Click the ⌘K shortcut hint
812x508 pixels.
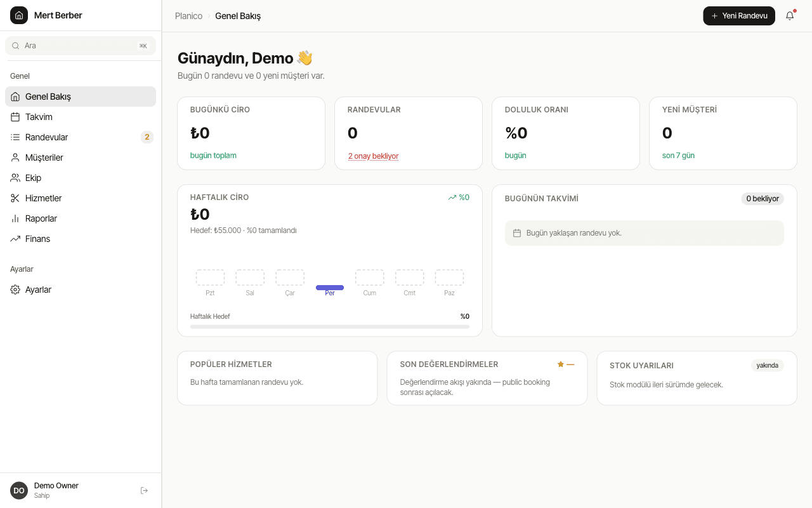(143, 46)
